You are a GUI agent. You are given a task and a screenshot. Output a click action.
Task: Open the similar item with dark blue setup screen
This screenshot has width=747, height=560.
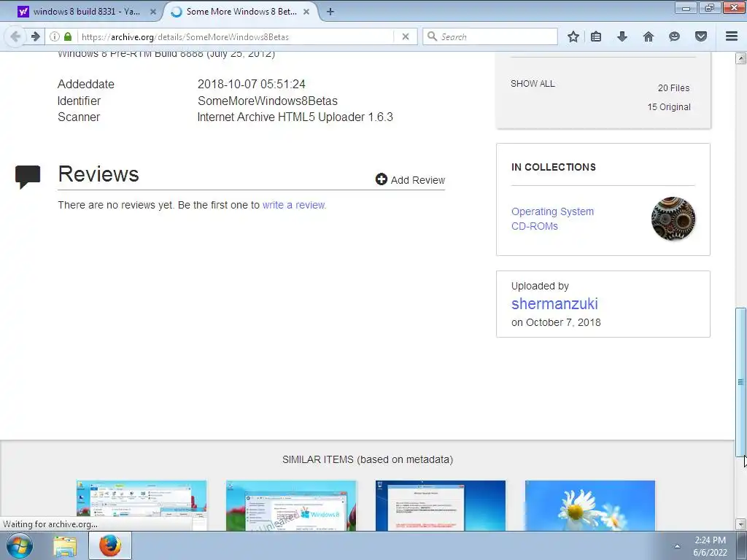(x=441, y=505)
